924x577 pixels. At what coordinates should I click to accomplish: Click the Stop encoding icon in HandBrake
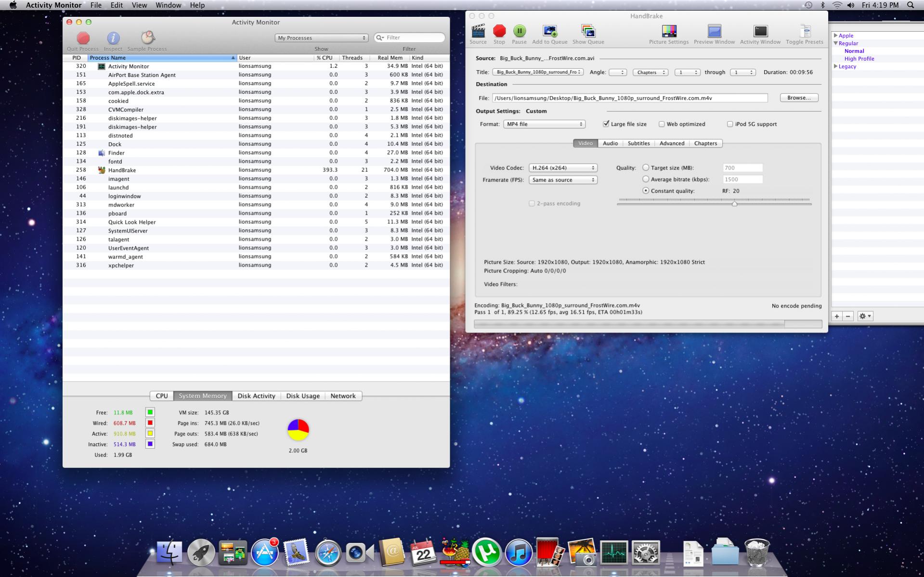click(499, 32)
